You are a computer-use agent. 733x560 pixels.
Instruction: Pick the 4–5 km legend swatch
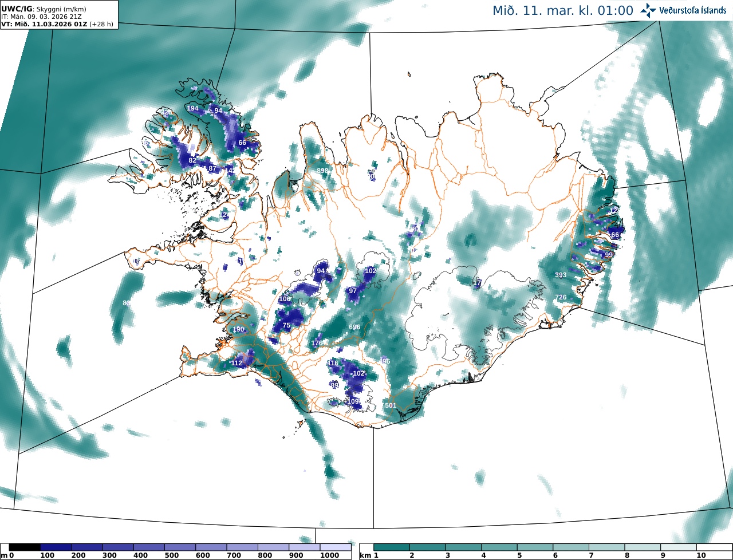[x=499, y=547]
